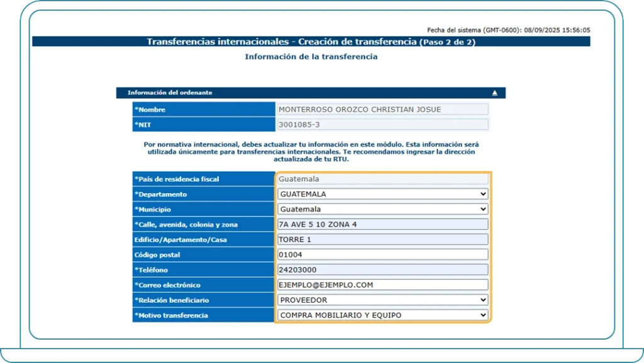Click the normativa internacional notice text

(311, 152)
